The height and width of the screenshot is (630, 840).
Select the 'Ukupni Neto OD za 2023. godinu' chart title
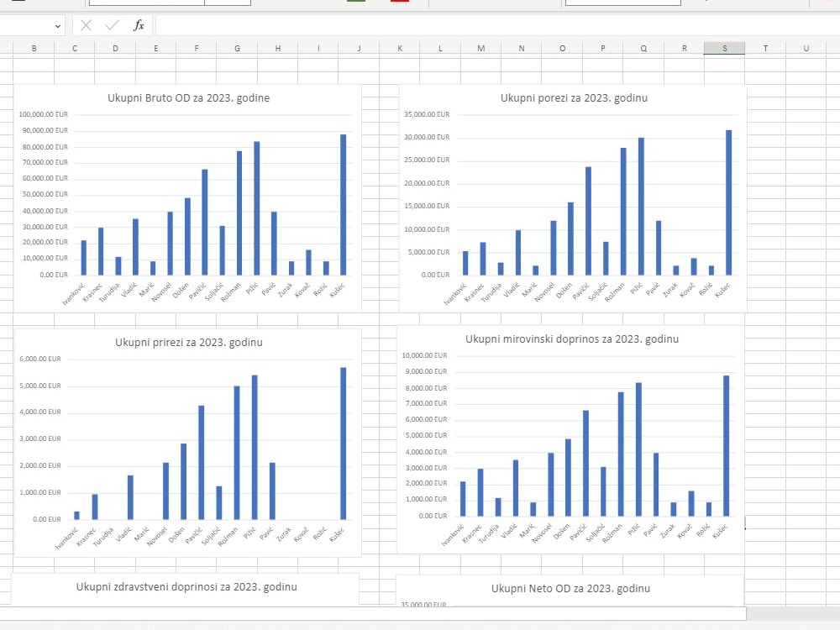click(x=570, y=588)
